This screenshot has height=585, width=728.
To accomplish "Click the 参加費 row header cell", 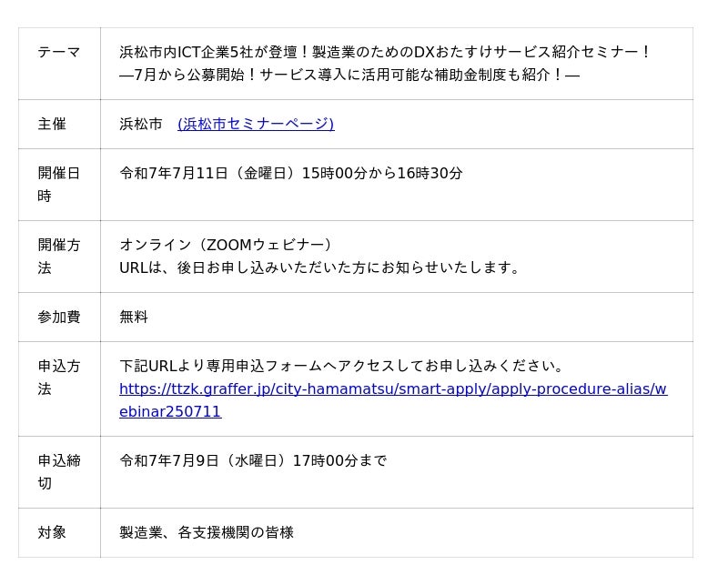I will point(59,318).
